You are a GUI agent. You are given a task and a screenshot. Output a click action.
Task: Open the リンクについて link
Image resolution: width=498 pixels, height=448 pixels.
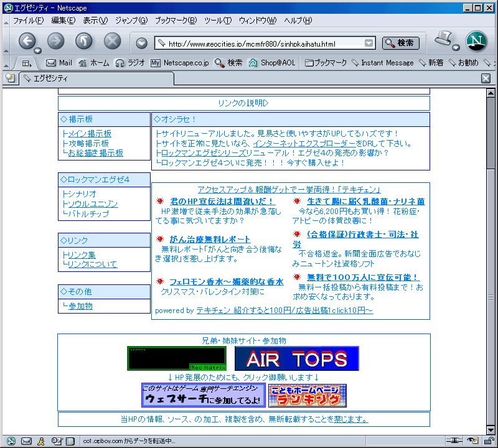tap(92, 264)
